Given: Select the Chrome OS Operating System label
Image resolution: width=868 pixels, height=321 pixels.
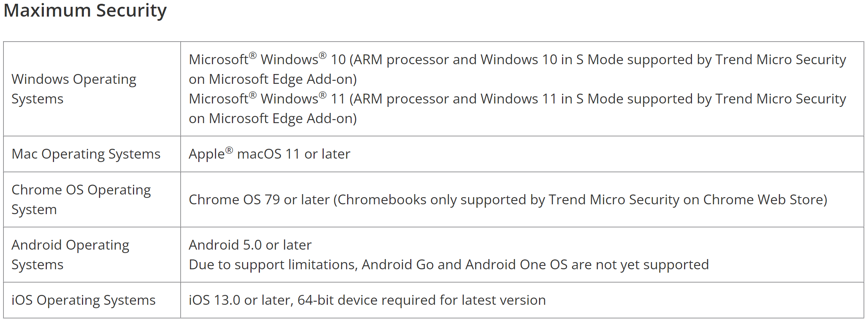Looking at the screenshot, I should 81,199.
